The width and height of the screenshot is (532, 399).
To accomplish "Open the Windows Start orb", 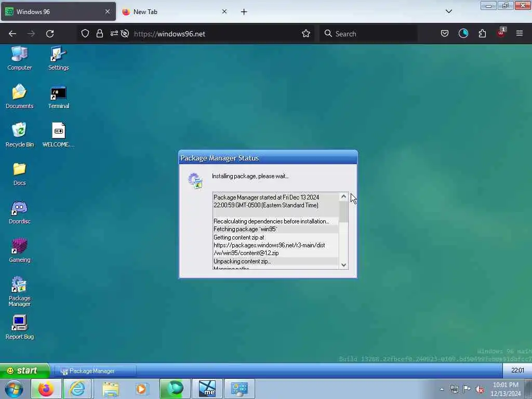I will pos(14,389).
